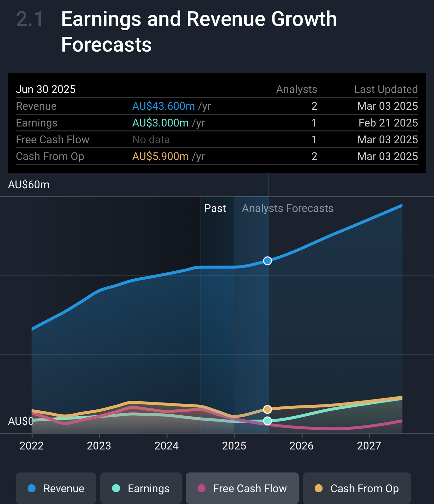Select the blue Revenue data point marker
The image size is (434, 504).
pos(268,261)
